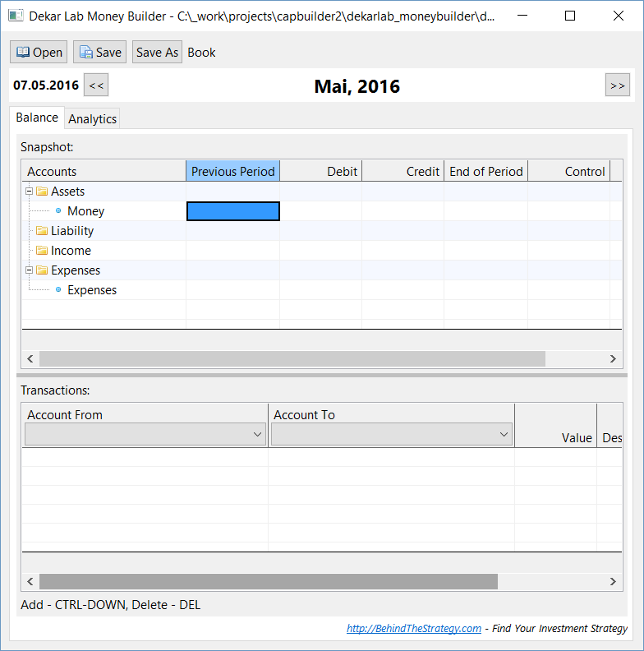Click snapshot scrollbar right arrow

click(613, 358)
